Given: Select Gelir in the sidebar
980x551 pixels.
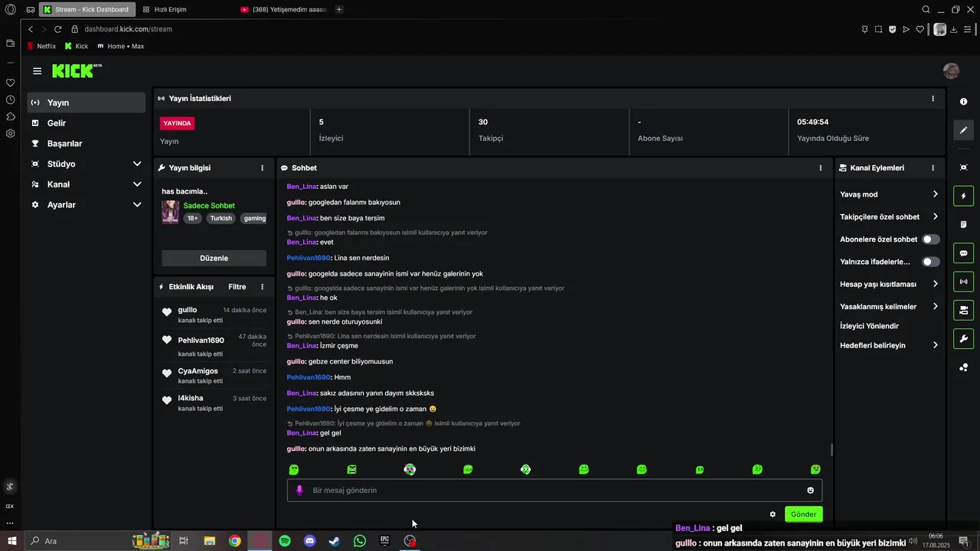Looking at the screenshot, I should point(87,123).
